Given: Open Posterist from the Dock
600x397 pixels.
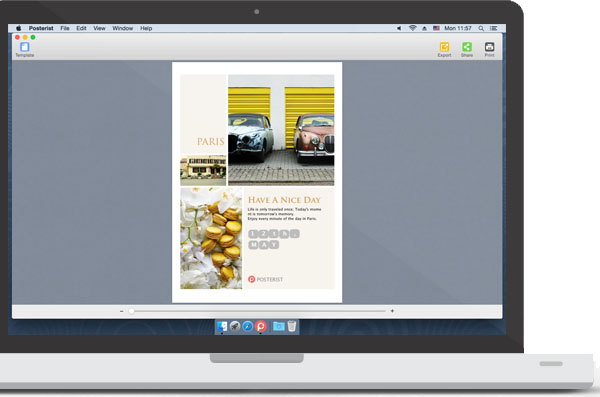Looking at the screenshot, I should coord(261,326).
